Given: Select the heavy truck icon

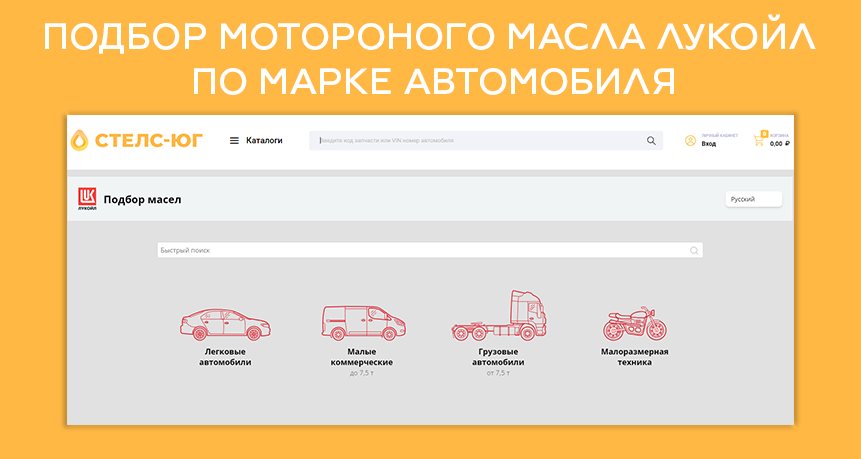Looking at the screenshot, I should click(x=499, y=315).
